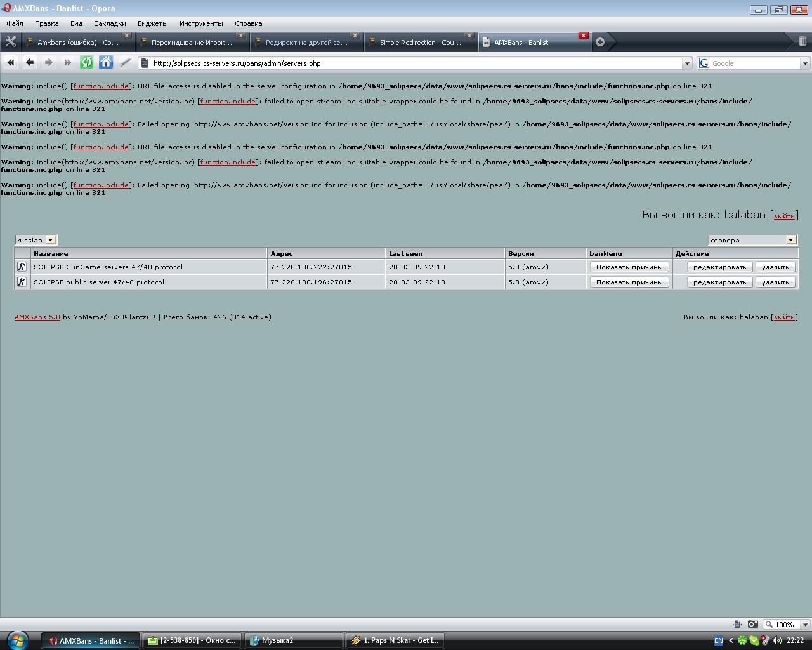The height and width of the screenshot is (650, 812).
Task: Edit the SOLIPSE GunGame servers entry
Action: 719,267
